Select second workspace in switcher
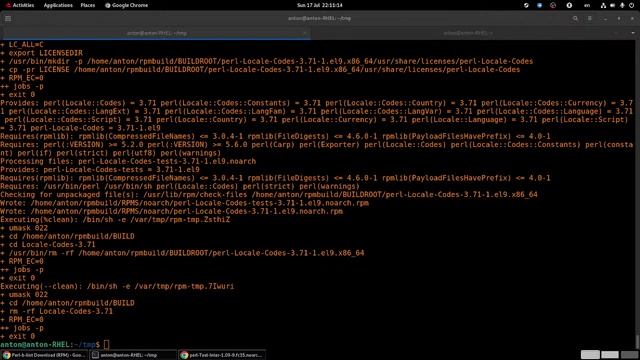 [x=610, y=355]
